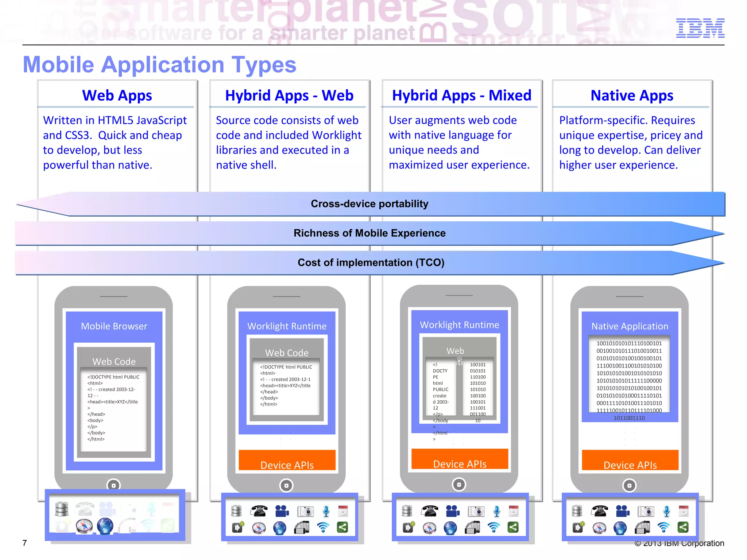The height and width of the screenshot is (560, 747).
Task: Click the rotating phones icon under Hybrid Apps - Mixed
Action: click(x=472, y=528)
